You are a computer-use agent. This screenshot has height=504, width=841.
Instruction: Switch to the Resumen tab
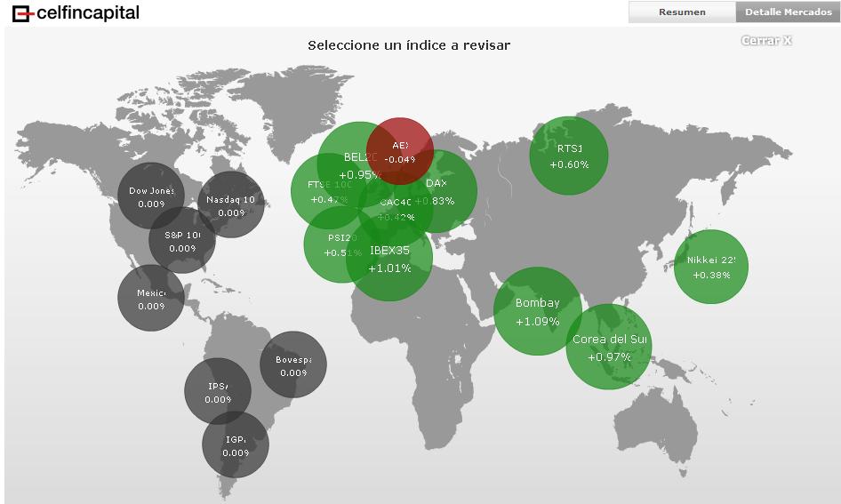point(682,12)
